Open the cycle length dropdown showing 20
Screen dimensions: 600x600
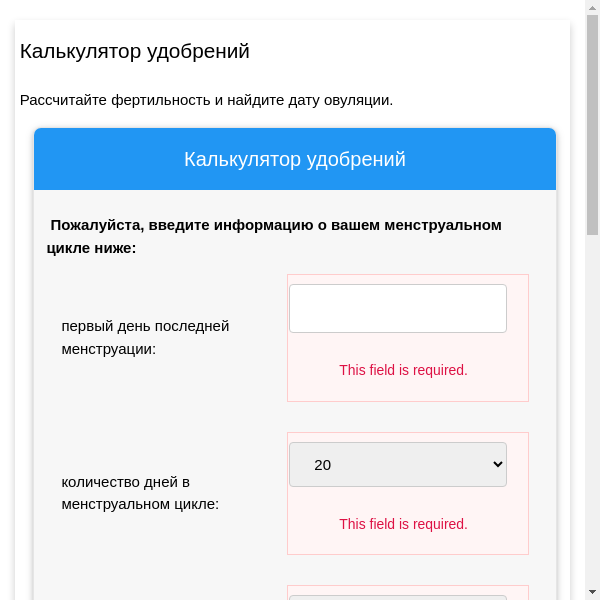point(397,464)
